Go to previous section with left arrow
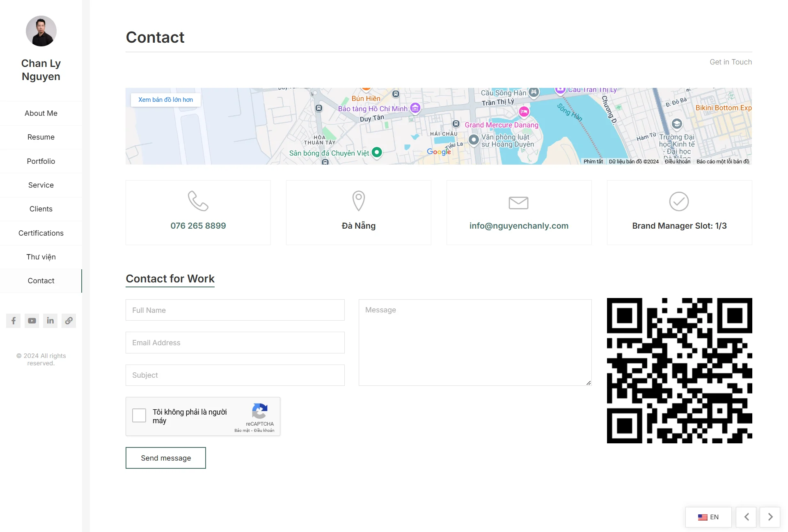Image resolution: width=788 pixels, height=532 pixels. point(747,517)
